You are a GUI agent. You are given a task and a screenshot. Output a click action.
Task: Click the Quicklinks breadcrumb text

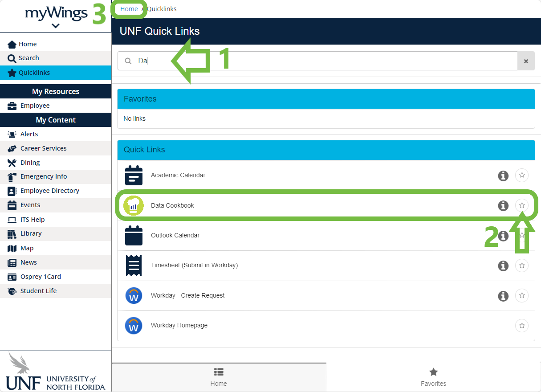point(162,9)
